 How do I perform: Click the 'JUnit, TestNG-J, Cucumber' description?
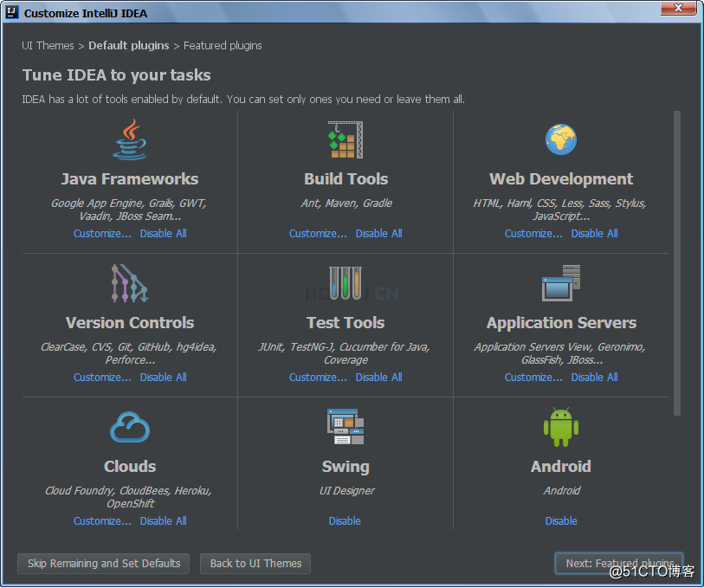[345, 353]
